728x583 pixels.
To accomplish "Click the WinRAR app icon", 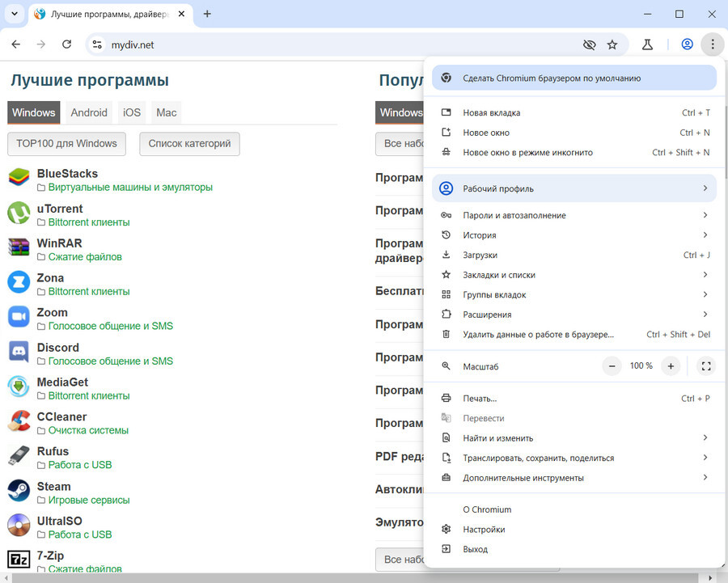I will pos(19,247).
